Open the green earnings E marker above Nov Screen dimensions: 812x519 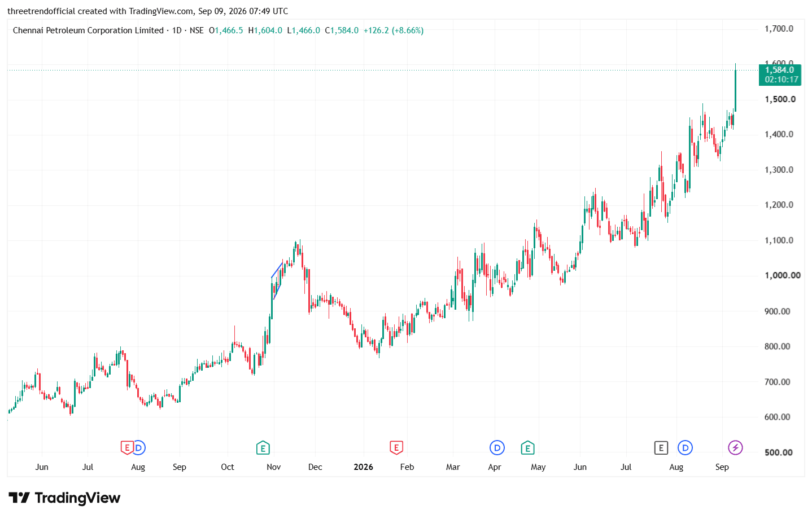point(263,448)
